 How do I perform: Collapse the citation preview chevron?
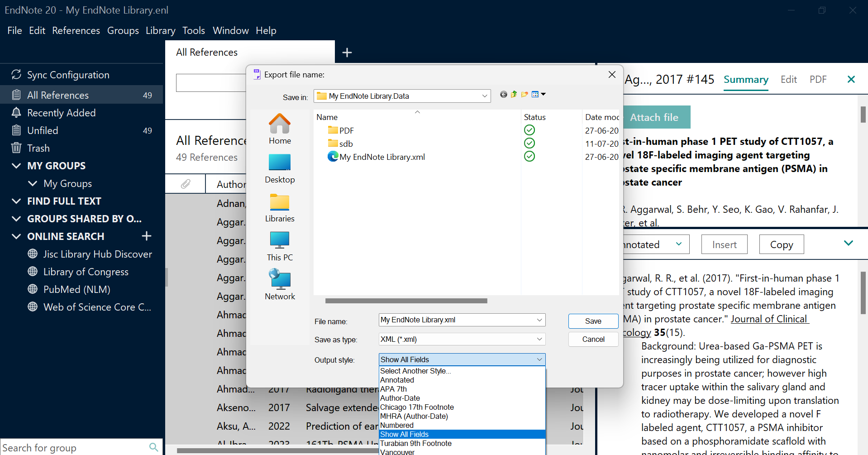849,243
